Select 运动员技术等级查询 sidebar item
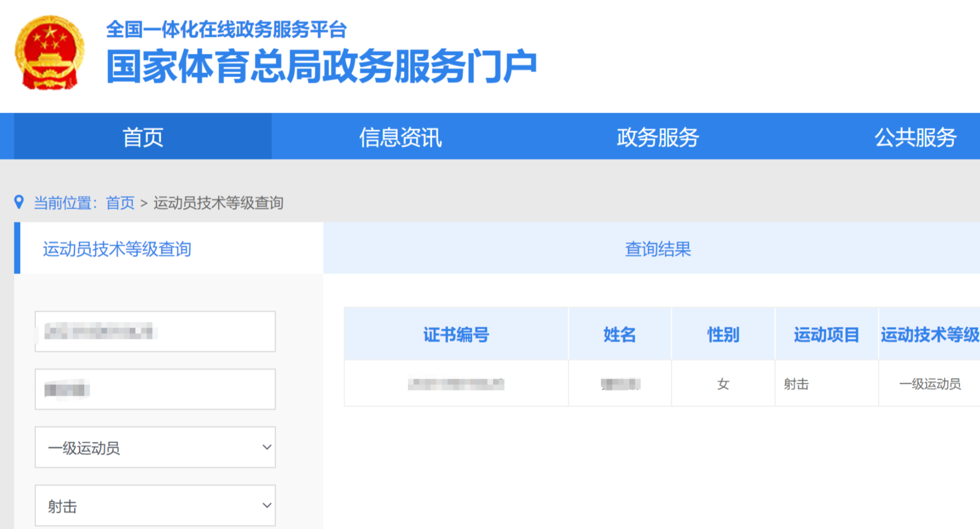The height and width of the screenshot is (529, 980). click(x=117, y=249)
